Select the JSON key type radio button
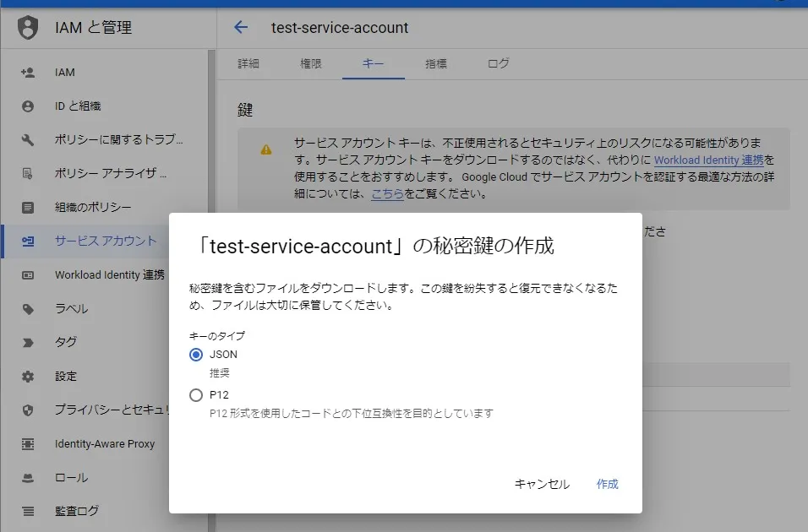Image resolution: width=808 pixels, height=532 pixels. 196,355
